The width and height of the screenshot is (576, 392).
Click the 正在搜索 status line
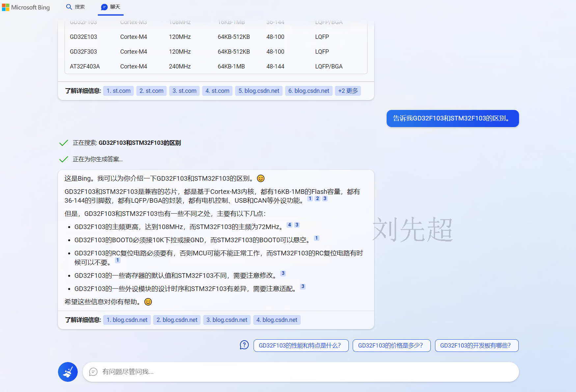click(x=120, y=143)
